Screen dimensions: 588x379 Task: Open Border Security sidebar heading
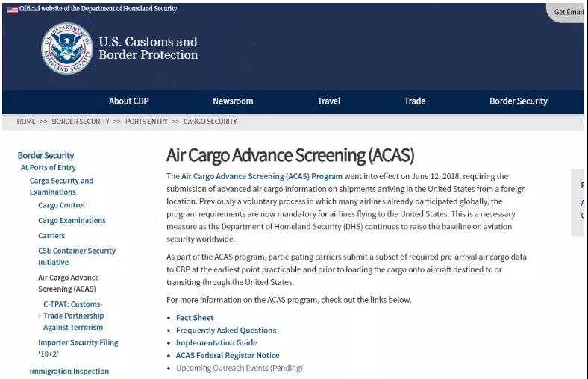coord(46,155)
